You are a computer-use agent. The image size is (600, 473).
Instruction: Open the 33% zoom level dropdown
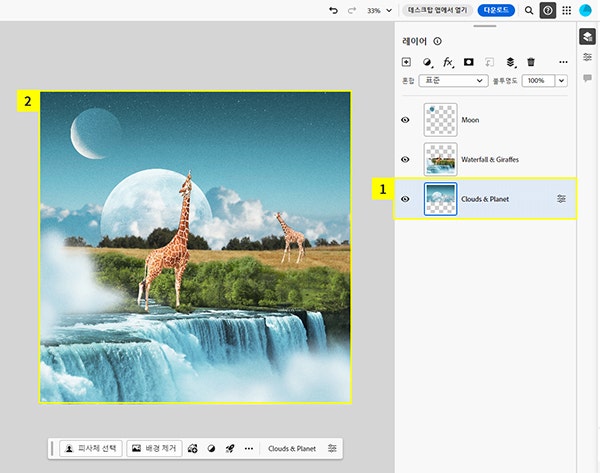(380, 10)
